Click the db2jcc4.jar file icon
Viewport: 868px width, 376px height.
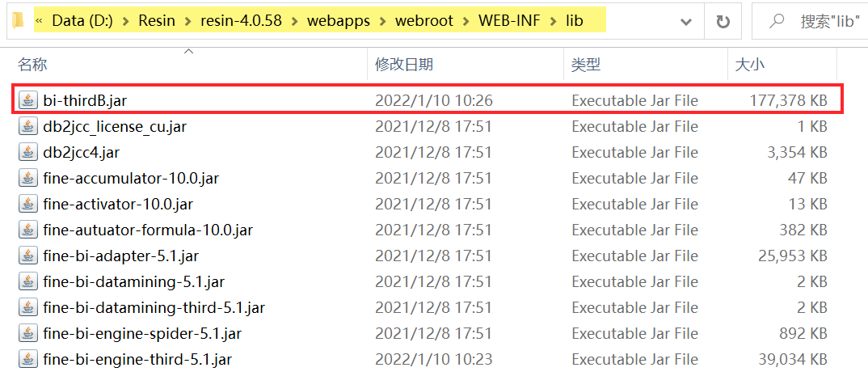pos(28,152)
